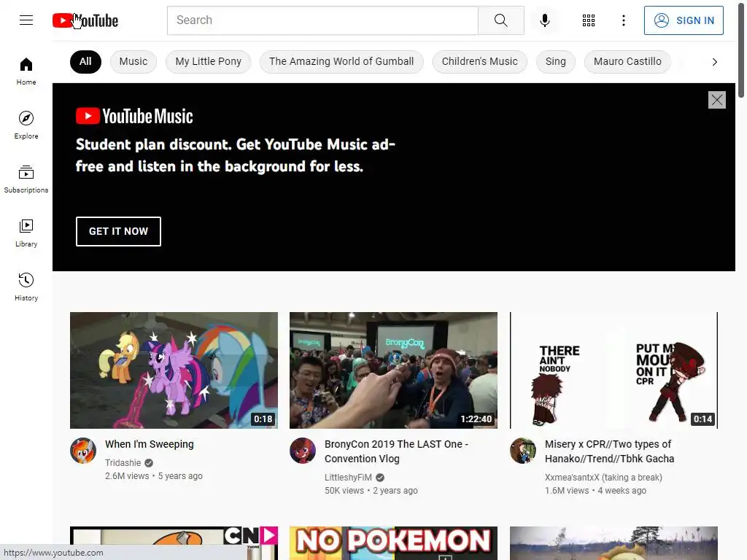This screenshot has width=747, height=560.
Task: Play the Misery x CPR thumbnail
Action: 614,370
